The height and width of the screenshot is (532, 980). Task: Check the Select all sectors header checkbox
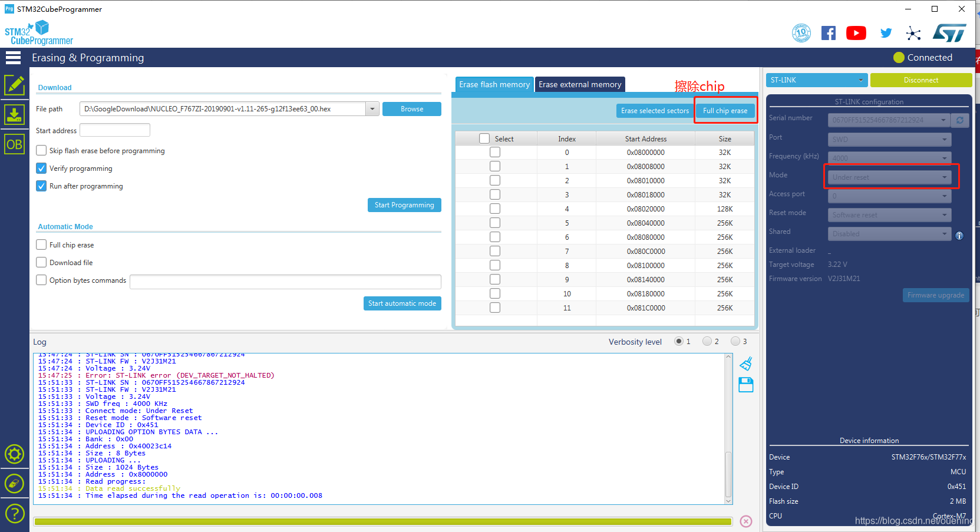pos(484,138)
